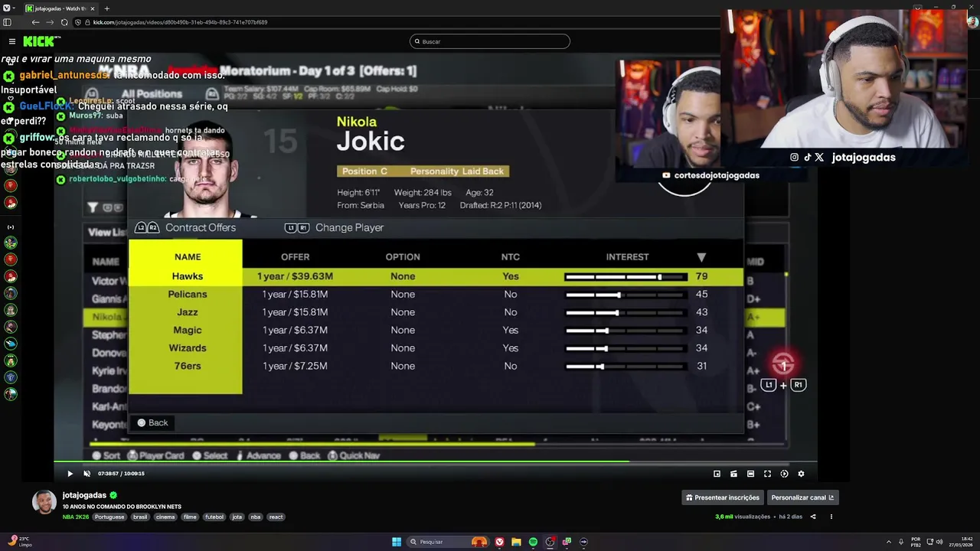Open jotajogadas channel avatar
The image size is (980, 551).
pos(44,503)
